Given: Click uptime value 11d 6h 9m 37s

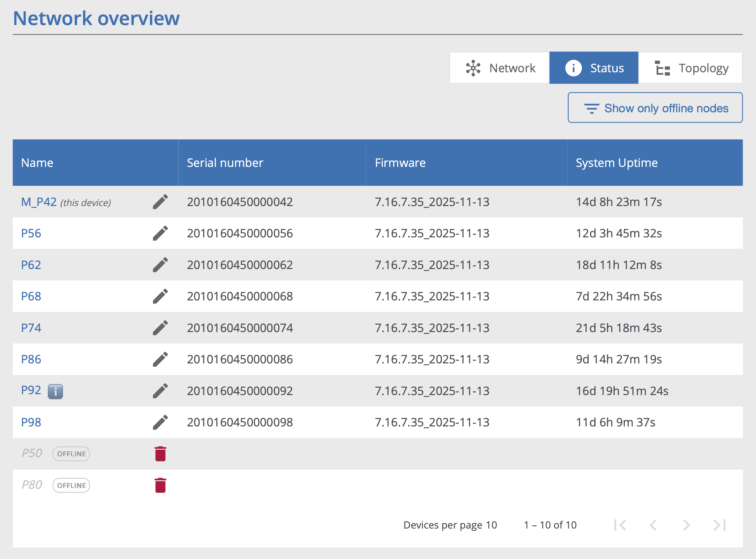Looking at the screenshot, I should 616,422.
